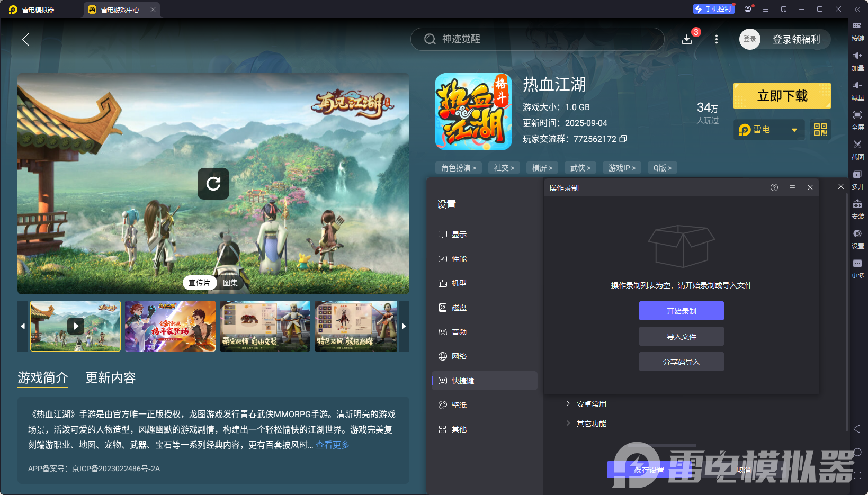Viewport: 868px width, 495px height.
Task: Open the 多开 multi-instance tool
Action: [857, 179]
